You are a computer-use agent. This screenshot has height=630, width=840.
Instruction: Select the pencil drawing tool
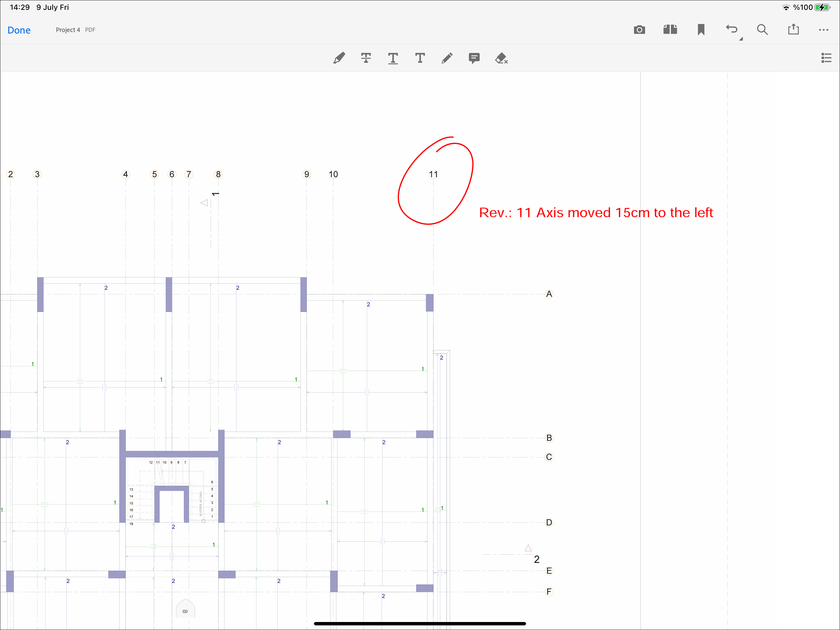pos(447,58)
